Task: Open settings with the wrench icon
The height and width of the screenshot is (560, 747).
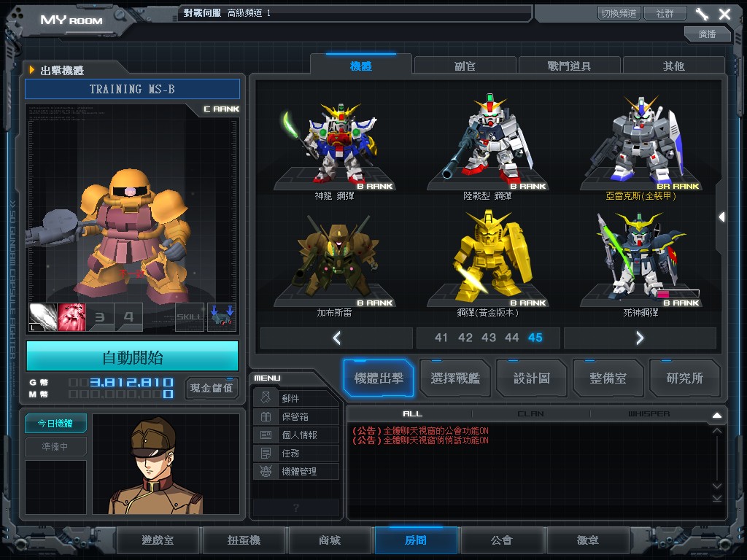Action: click(x=702, y=14)
